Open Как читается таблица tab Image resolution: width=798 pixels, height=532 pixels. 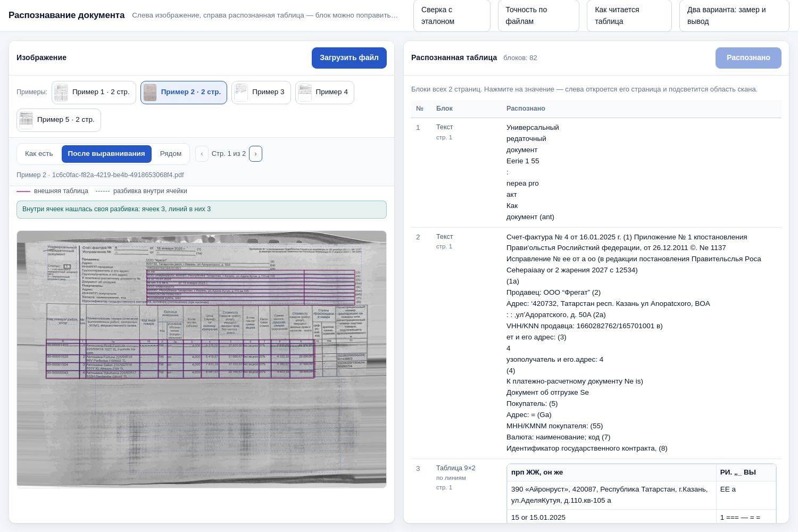pyautogui.click(x=629, y=15)
